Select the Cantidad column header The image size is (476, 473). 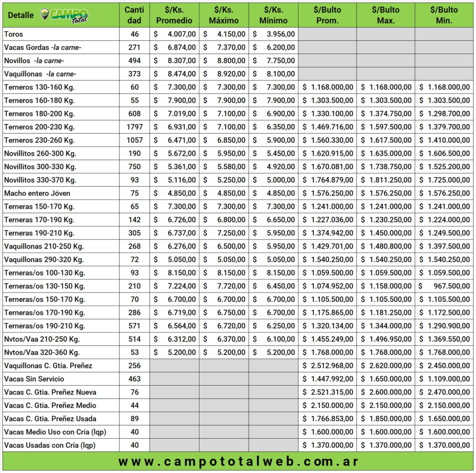pos(134,15)
